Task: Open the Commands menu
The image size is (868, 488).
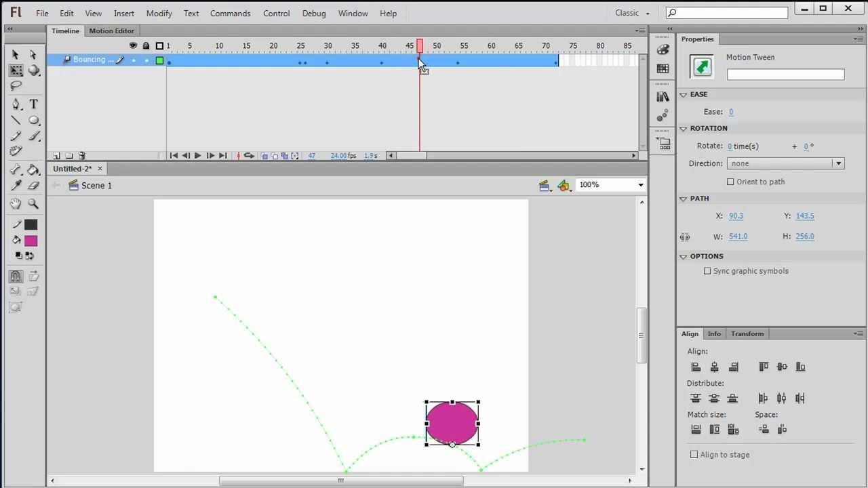Action: click(x=231, y=13)
